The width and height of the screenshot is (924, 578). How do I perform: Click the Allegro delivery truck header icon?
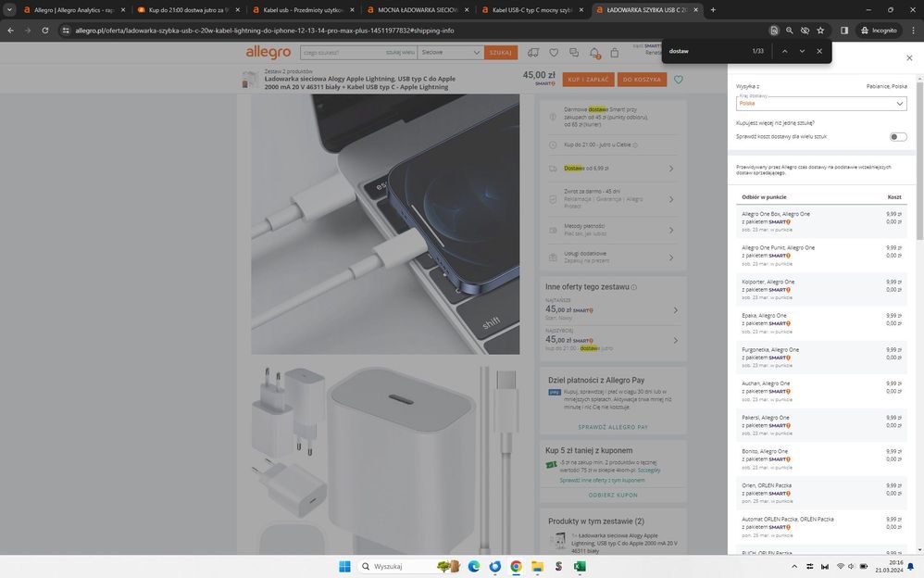coord(533,53)
